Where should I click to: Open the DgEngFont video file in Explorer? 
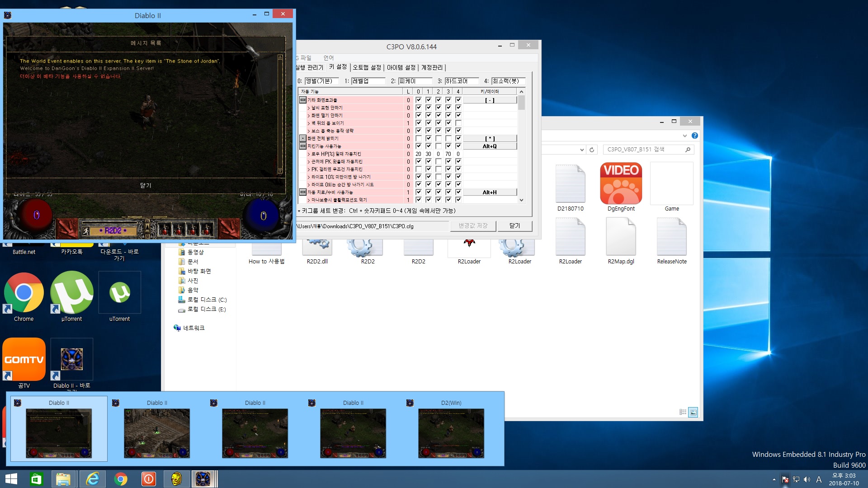click(x=621, y=187)
